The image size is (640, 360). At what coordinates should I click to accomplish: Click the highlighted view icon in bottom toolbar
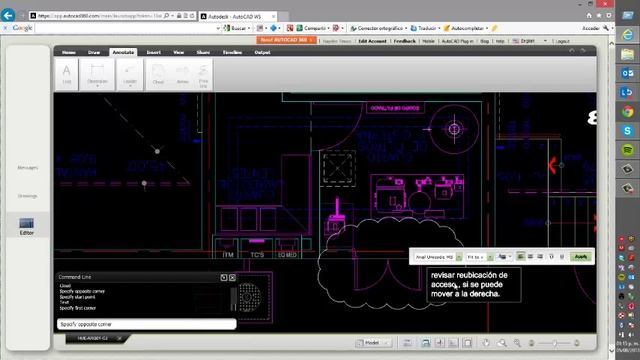[425, 343]
